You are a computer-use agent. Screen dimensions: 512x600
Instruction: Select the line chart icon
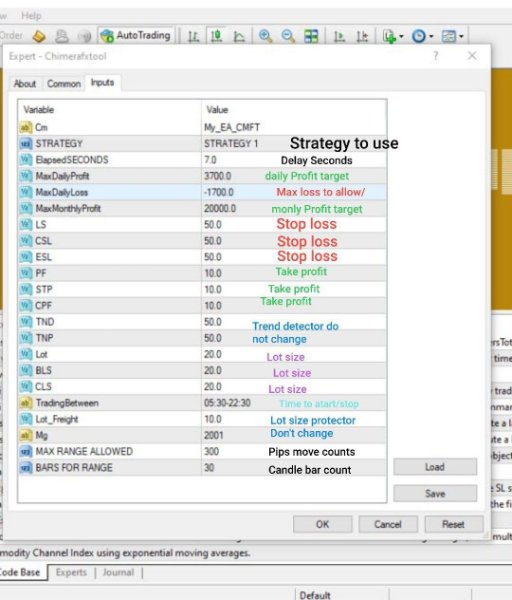pos(239,36)
